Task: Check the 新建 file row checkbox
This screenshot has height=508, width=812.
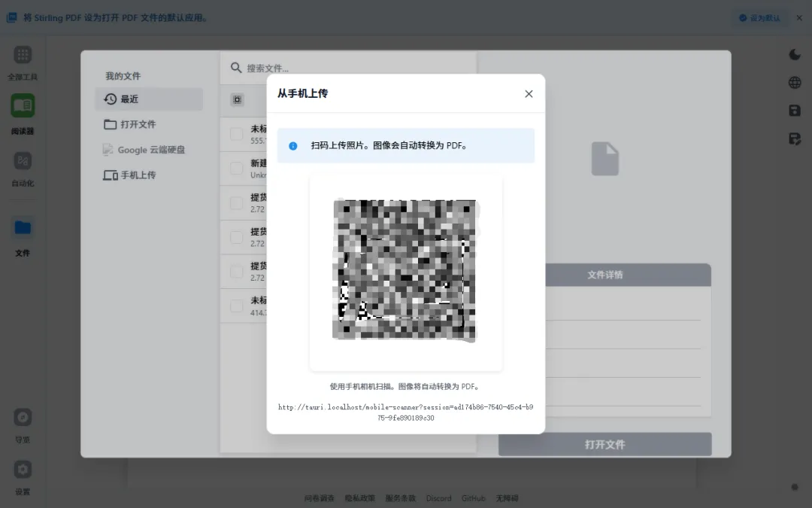Action: click(237, 169)
